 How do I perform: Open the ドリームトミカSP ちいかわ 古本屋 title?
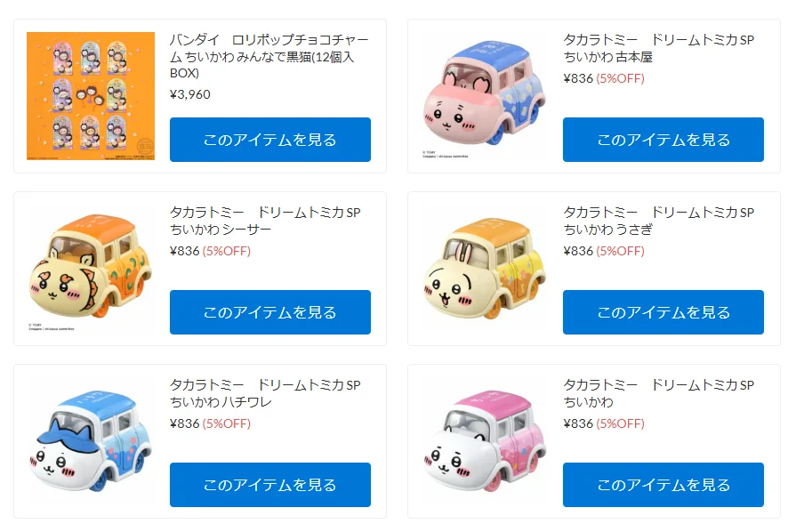pos(658,48)
